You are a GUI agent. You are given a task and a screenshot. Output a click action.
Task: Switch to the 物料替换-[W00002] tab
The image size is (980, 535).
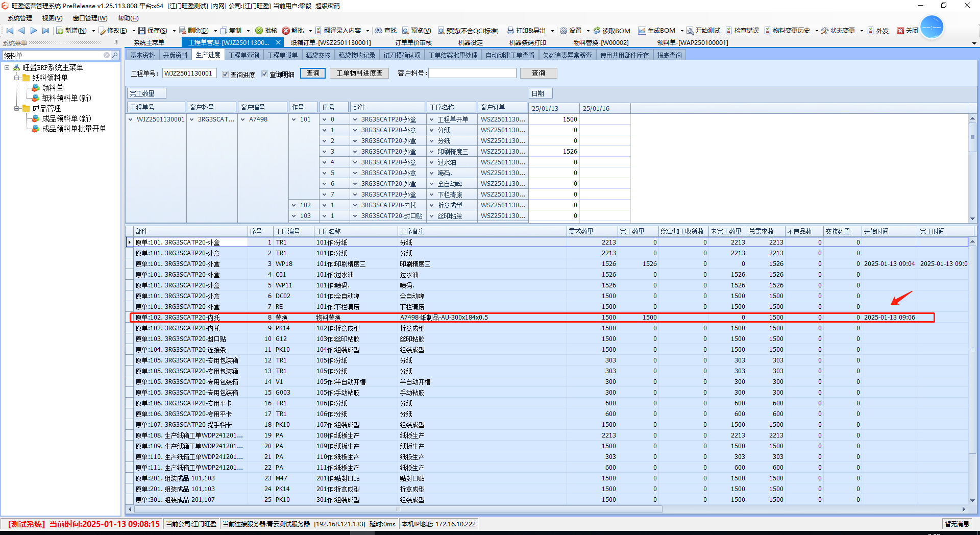pyautogui.click(x=601, y=43)
